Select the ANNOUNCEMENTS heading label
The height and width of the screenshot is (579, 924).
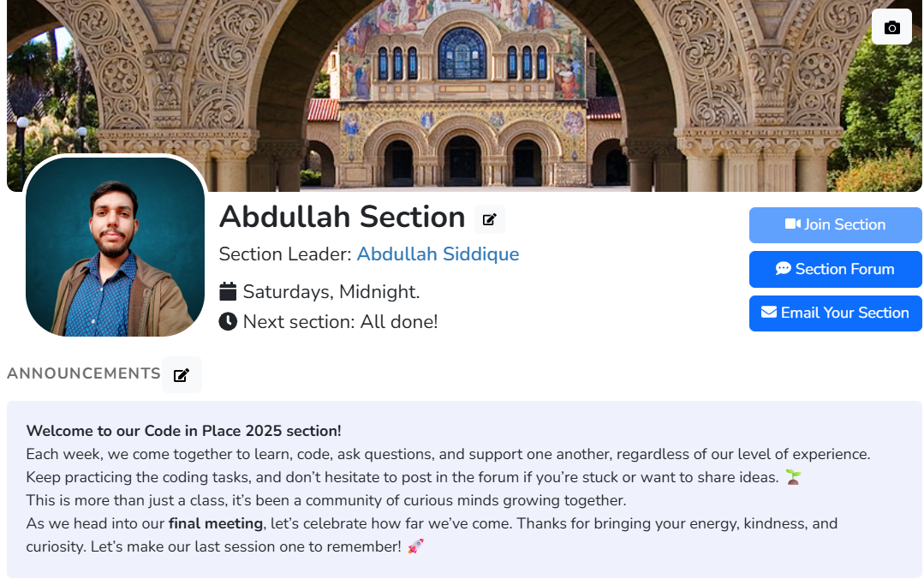[x=83, y=373]
